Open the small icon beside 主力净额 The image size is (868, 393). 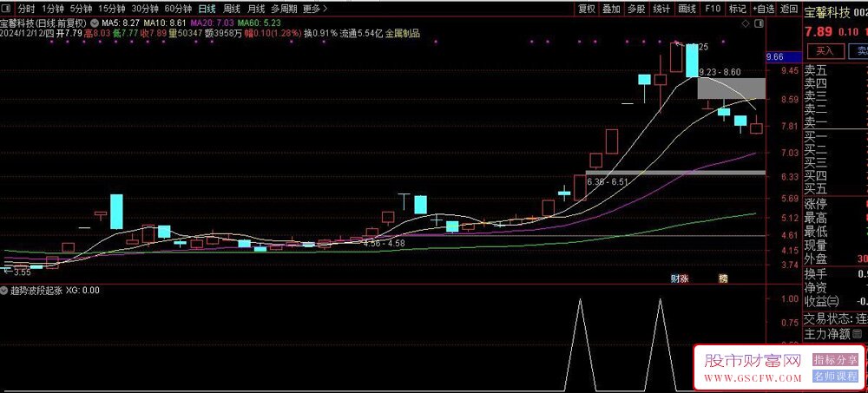coord(858,334)
